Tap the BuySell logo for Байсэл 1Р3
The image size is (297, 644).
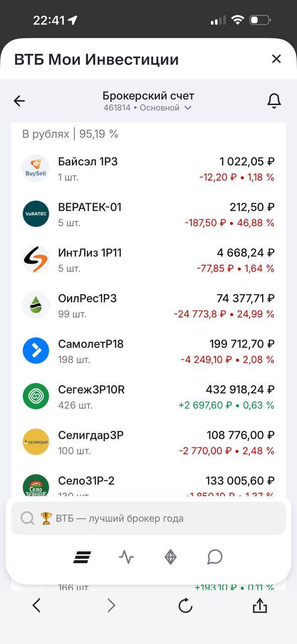click(x=36, y=168)
